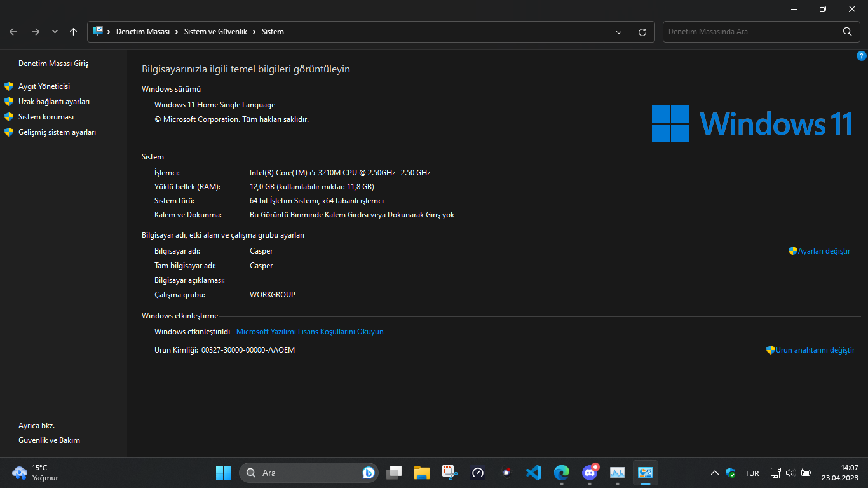Expand the recent locations chevron
This screenshot has height=488, width=868.
55,32
